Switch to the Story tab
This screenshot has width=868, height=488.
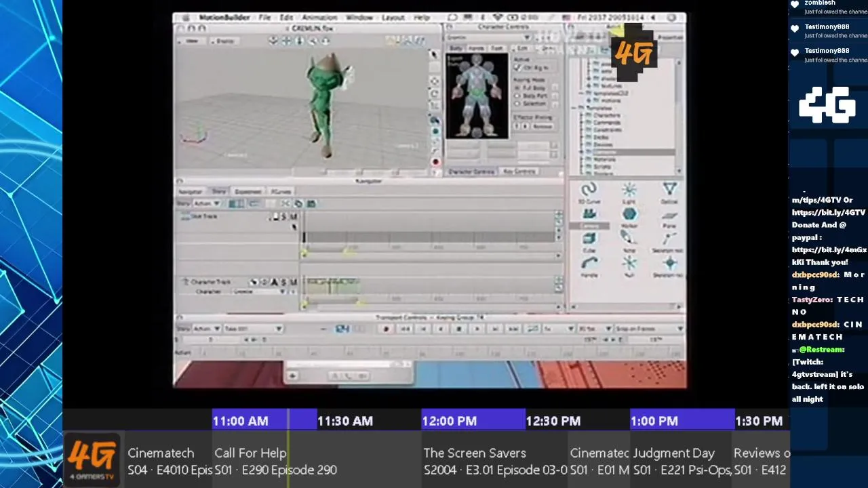click(x=219, y=192)
